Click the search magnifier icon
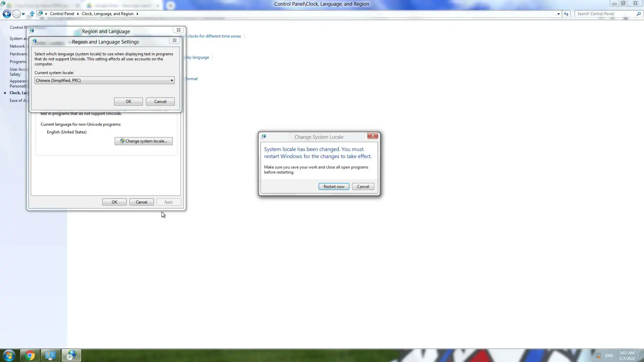 [x=638, y=14]
